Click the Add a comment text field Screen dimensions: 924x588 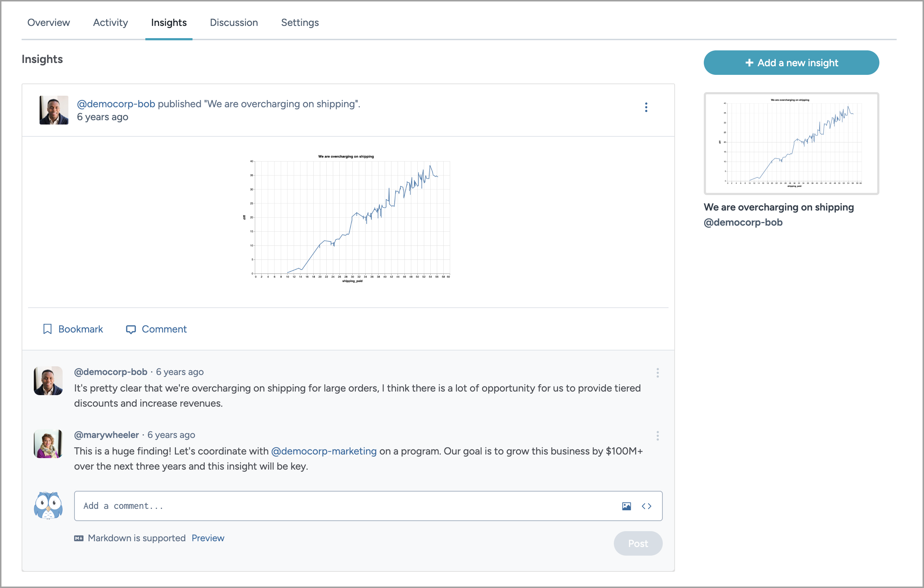[368, 506]
